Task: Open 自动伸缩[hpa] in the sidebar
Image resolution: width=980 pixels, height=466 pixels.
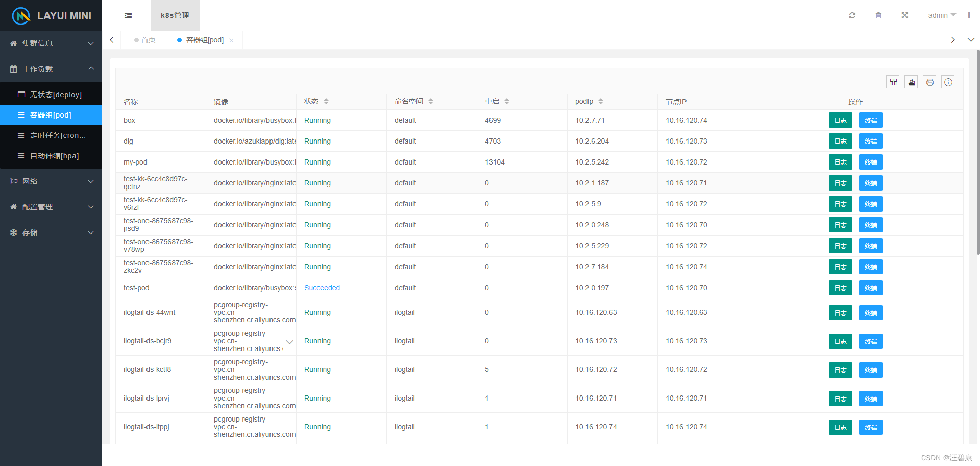Action: [x=51, y=156]
